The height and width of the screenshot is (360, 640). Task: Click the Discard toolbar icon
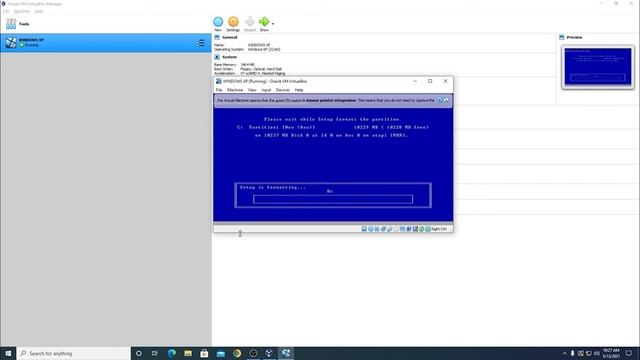[x=249, y=22]
